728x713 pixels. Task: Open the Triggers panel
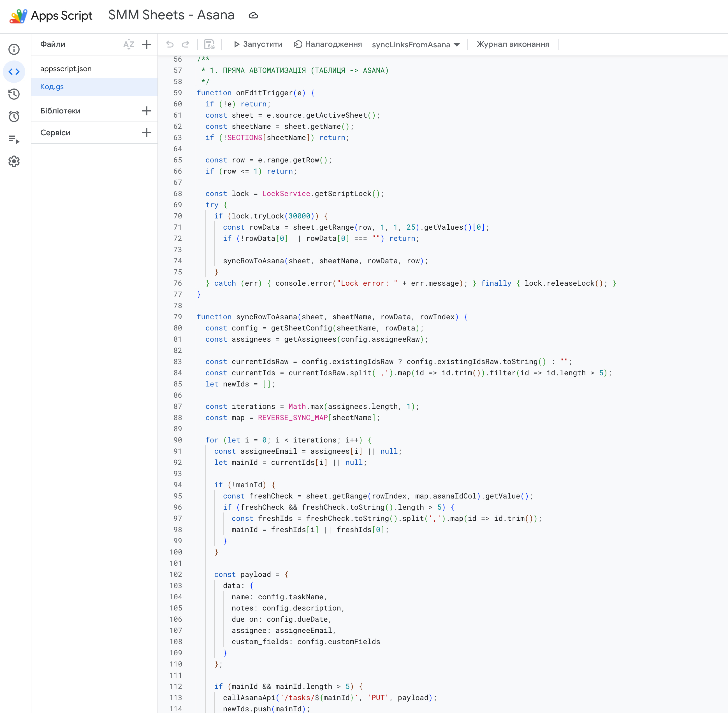14,116
